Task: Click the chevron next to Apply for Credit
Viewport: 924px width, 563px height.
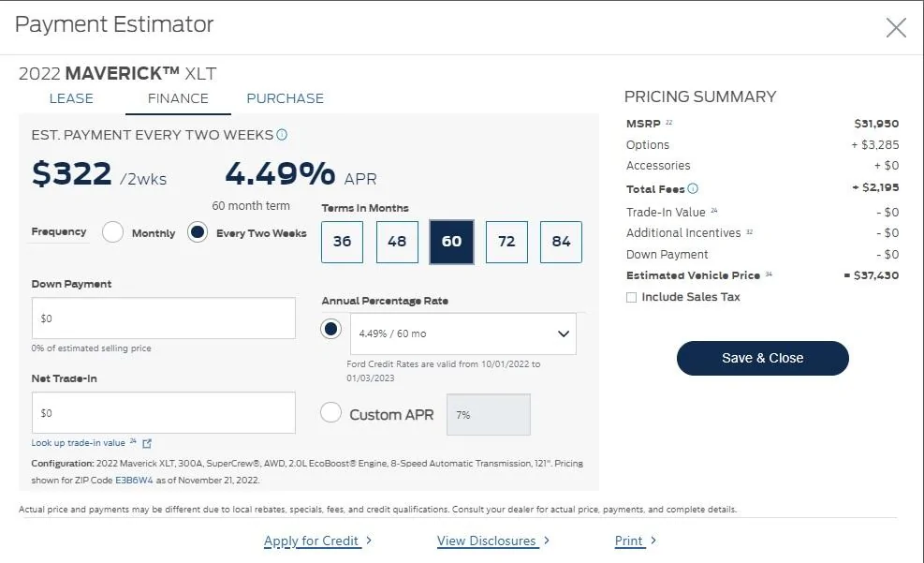Action: 369,540
